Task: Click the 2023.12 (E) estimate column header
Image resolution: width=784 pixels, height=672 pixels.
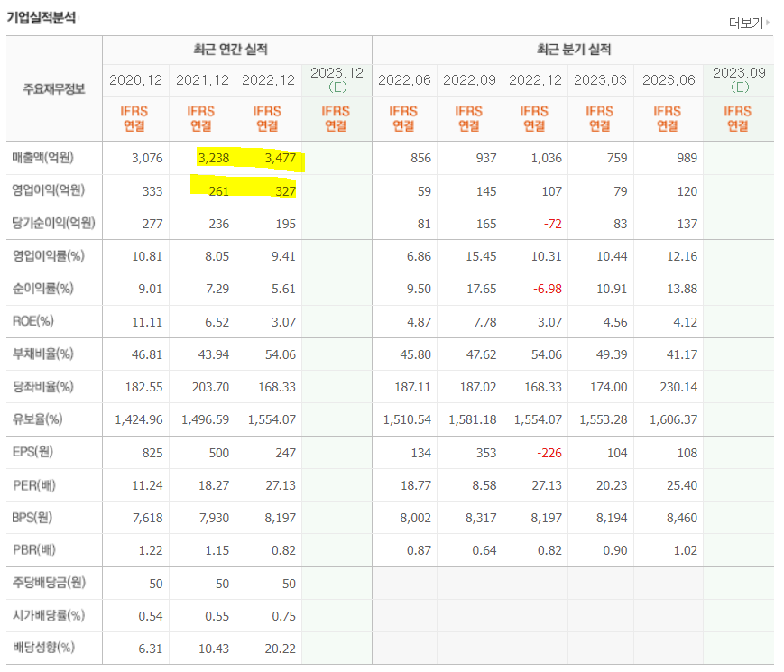Action: coord(337,80)
